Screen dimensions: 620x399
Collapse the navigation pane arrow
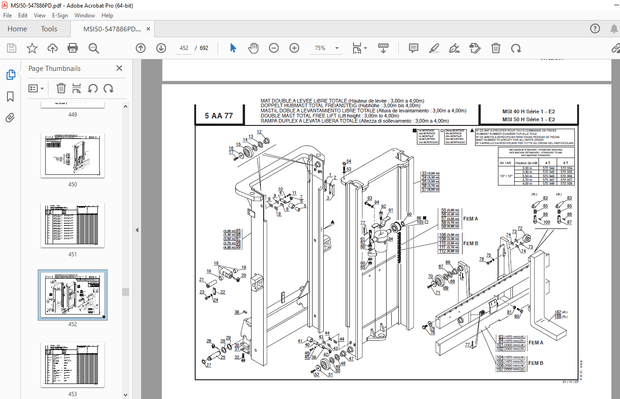pos(137,230)
